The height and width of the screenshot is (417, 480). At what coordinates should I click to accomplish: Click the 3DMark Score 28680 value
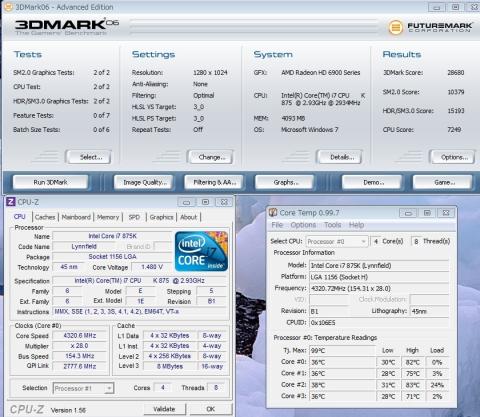pos(456,73)
